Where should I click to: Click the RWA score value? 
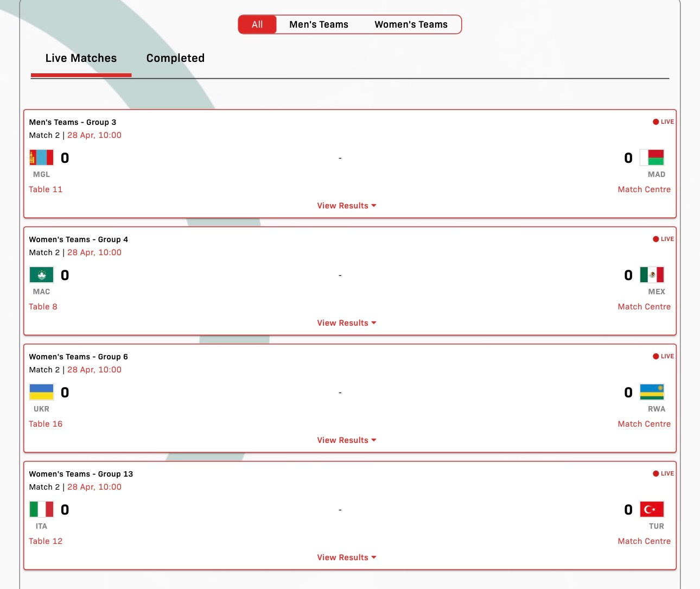(628, 392)
